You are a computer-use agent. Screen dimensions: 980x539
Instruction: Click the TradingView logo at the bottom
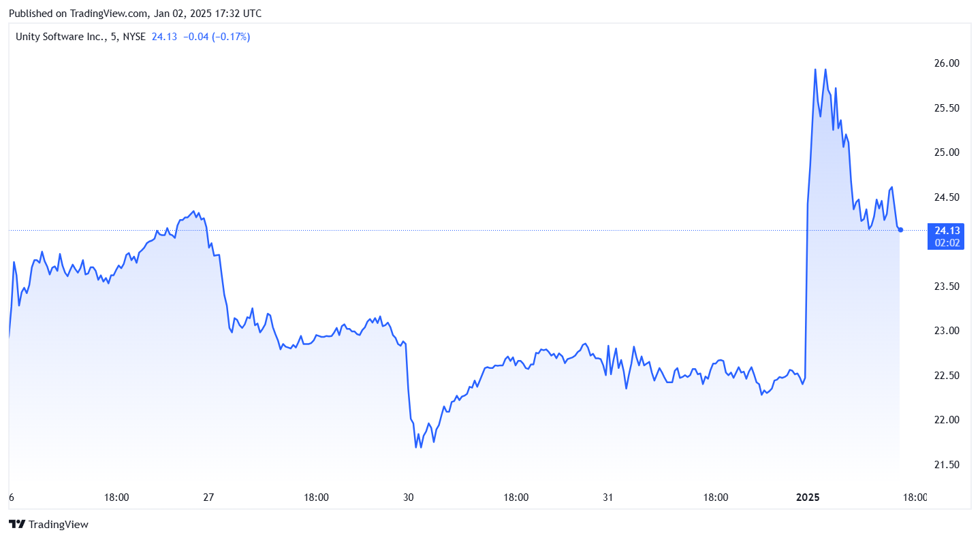coord(48,525)
